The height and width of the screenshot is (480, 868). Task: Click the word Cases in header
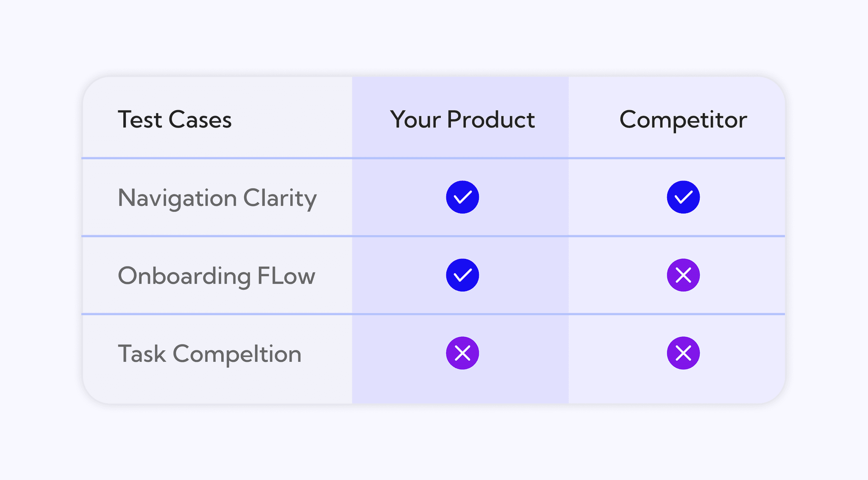[200, 119]
